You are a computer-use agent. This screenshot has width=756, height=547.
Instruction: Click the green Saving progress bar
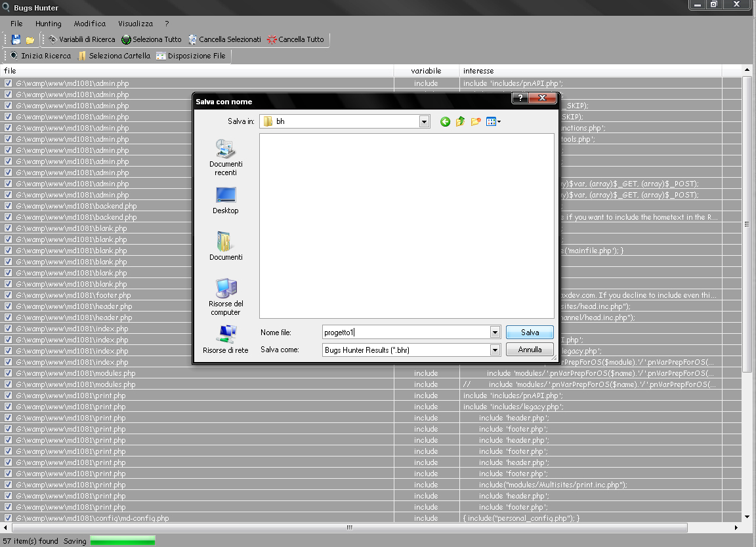[123, 540]
